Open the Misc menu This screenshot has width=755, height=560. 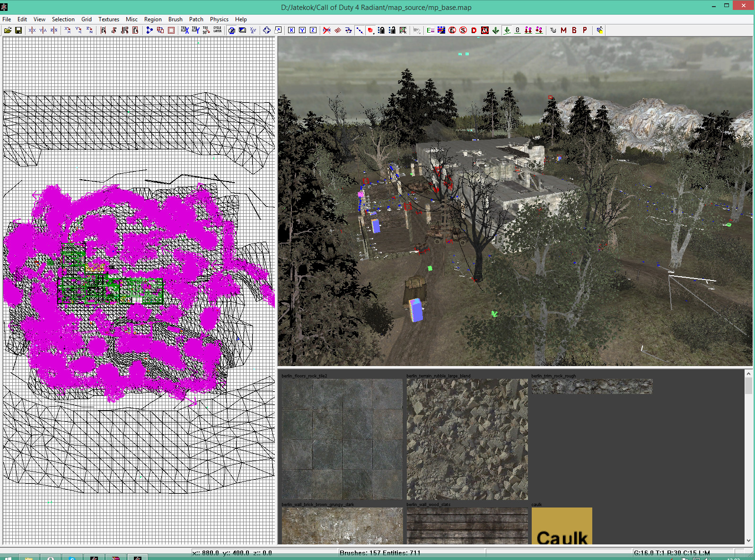(132, 19)
